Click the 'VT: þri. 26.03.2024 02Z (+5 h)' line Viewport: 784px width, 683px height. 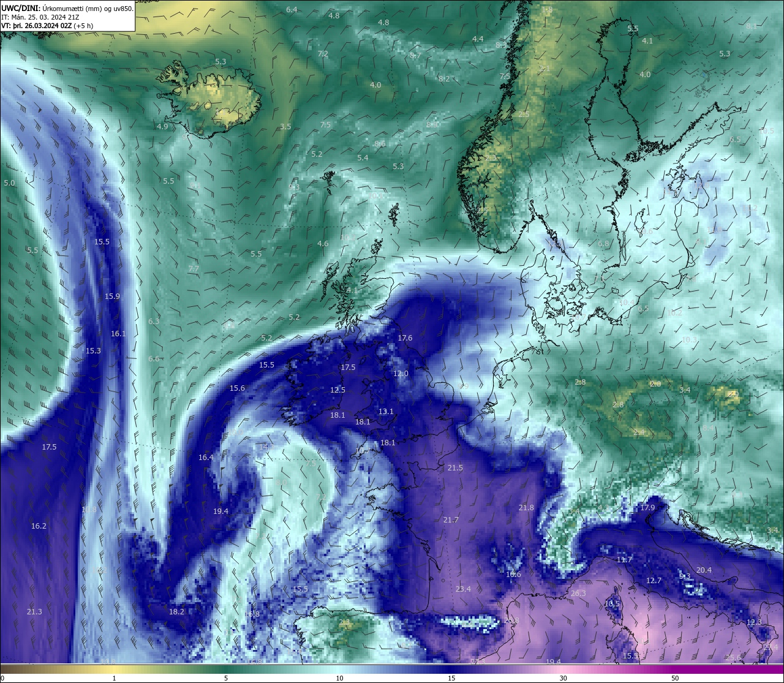47,26
